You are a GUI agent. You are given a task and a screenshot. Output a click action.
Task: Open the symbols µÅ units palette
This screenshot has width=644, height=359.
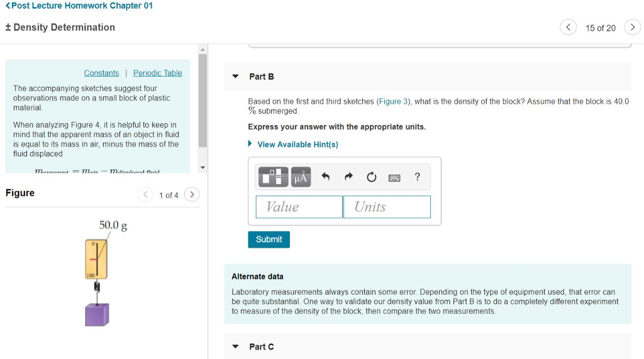[x=301, y=177]
